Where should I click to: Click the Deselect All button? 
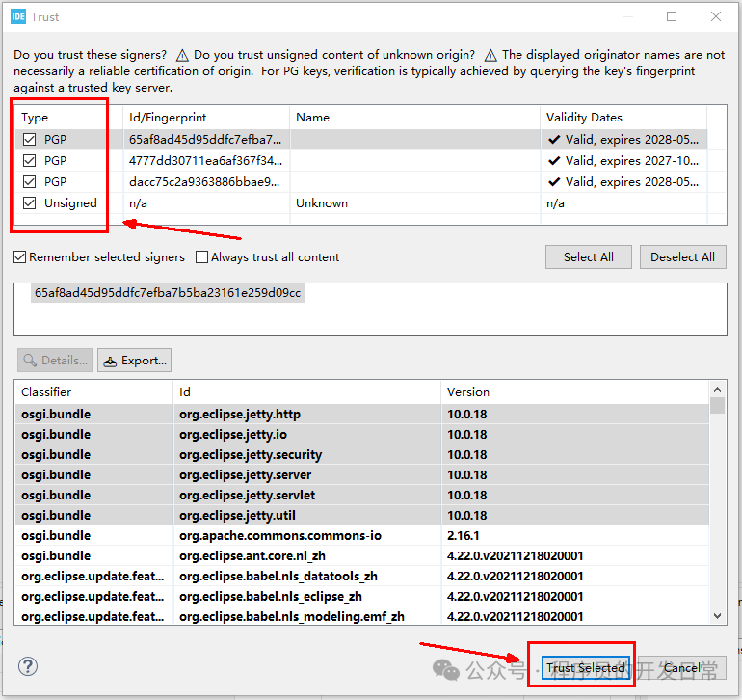click(x=682, y=257)
